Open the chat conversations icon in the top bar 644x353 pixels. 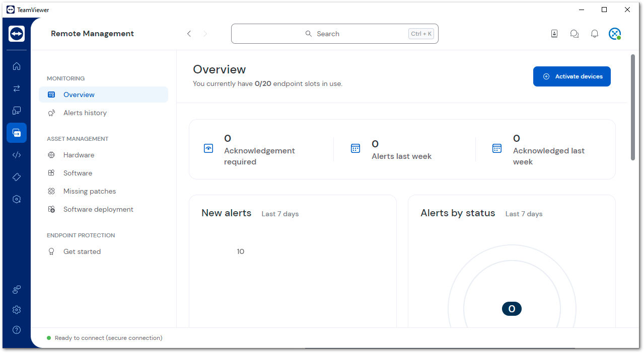pyautogui.click(x=574, y=33)
